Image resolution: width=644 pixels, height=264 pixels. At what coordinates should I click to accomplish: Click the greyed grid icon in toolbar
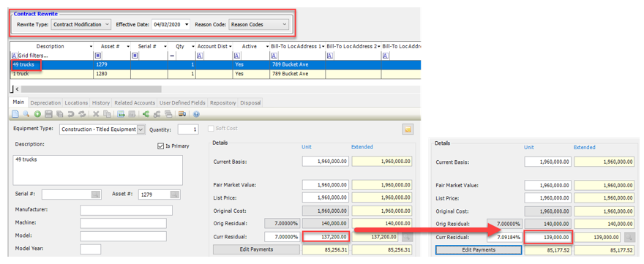(132, 114)
